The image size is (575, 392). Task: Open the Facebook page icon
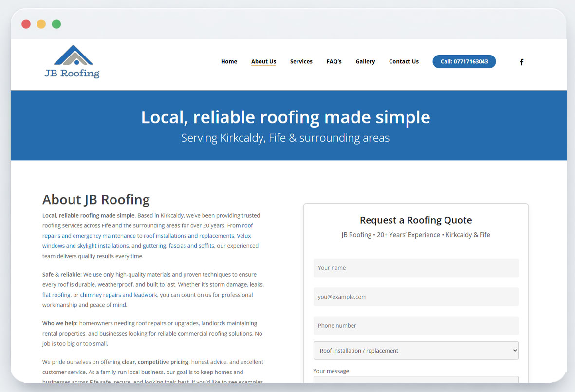(x=521, y=62)
